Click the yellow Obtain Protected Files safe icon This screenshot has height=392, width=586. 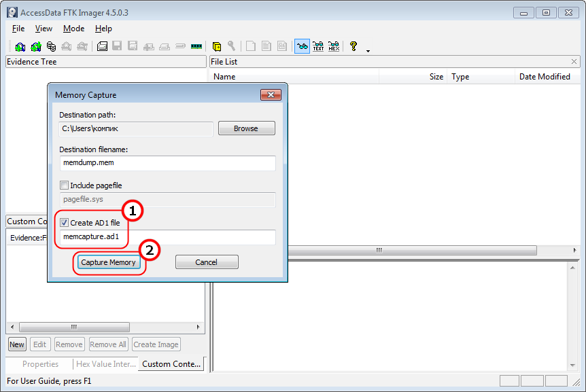(x=217, y=47)
